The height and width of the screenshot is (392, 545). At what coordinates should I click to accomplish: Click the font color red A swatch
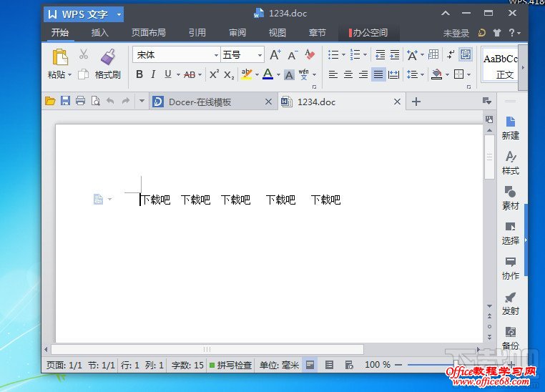pyautogui.click(x=267, y=74)
